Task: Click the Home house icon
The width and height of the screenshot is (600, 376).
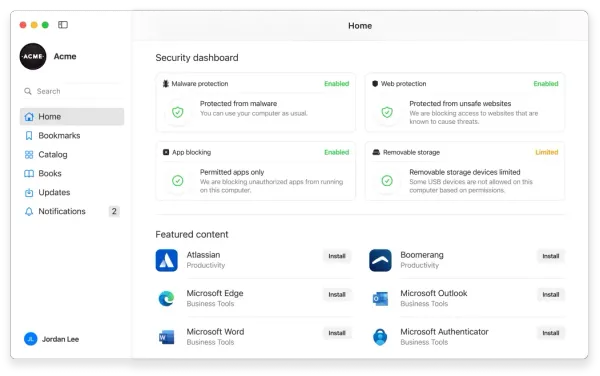Action: click(x=29, y=117)
